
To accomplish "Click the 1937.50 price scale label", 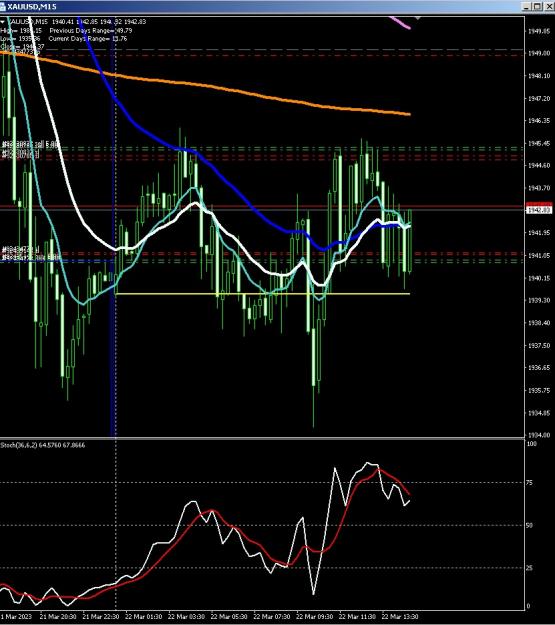I will [x=539, y=345].
